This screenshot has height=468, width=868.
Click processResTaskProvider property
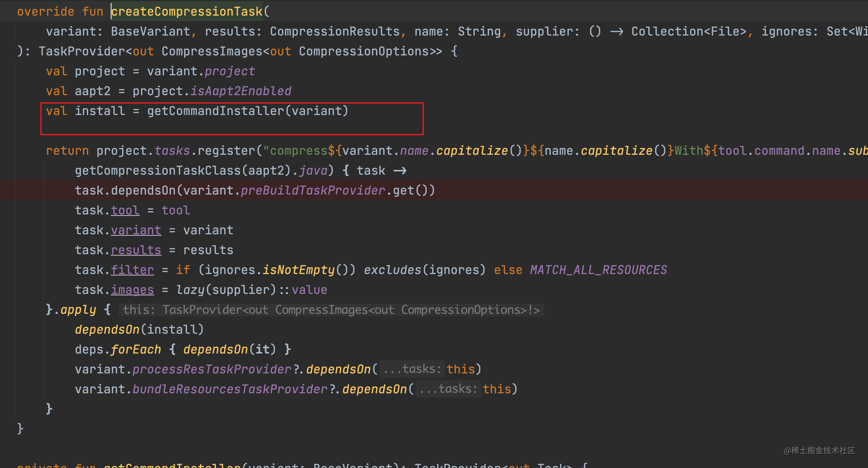point(212,370)
